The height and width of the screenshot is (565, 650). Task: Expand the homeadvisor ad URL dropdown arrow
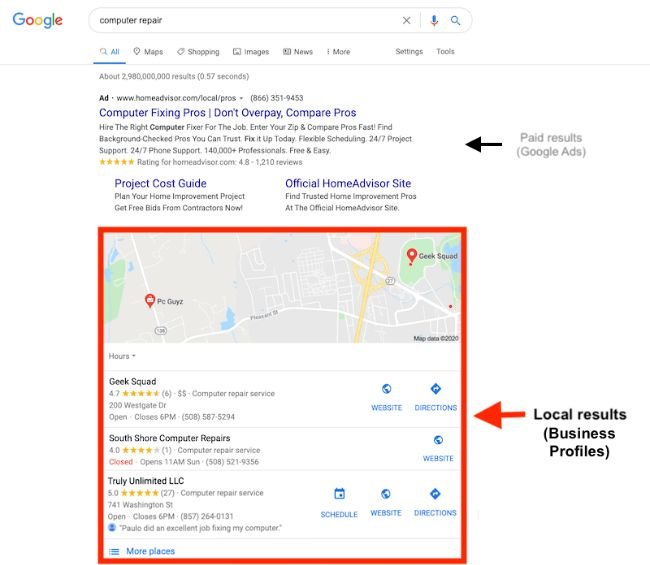click(x=241, y=98)
